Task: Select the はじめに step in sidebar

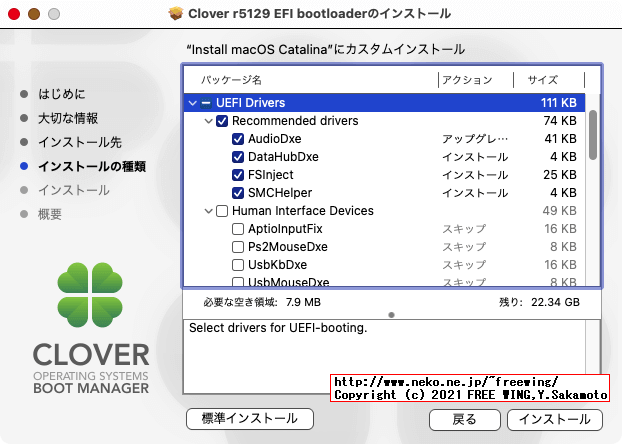Action: tap(62, 94)
